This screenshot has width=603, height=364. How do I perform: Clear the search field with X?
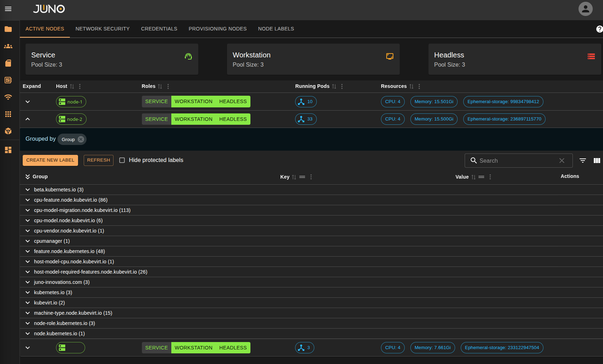[561, 161]
